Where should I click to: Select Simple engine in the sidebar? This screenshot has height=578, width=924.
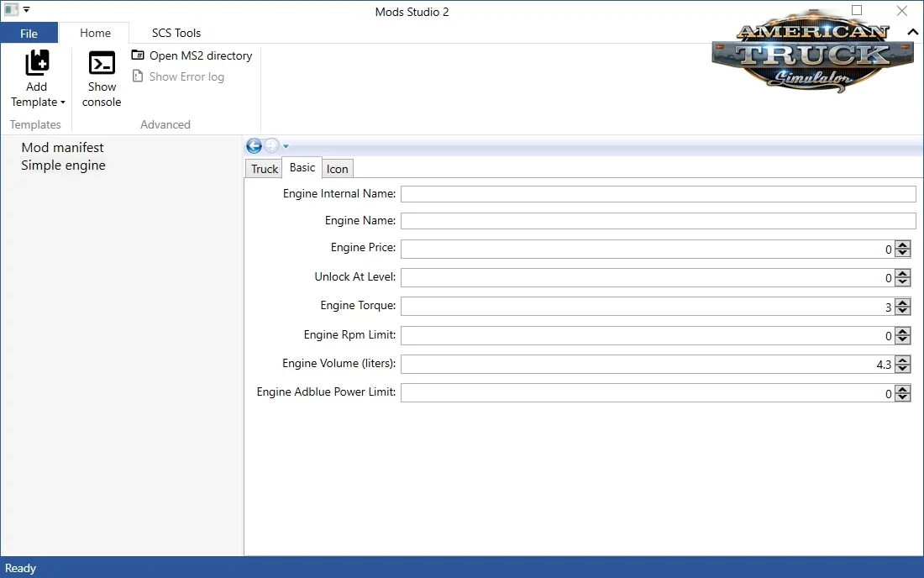click(x=63, y=166)
